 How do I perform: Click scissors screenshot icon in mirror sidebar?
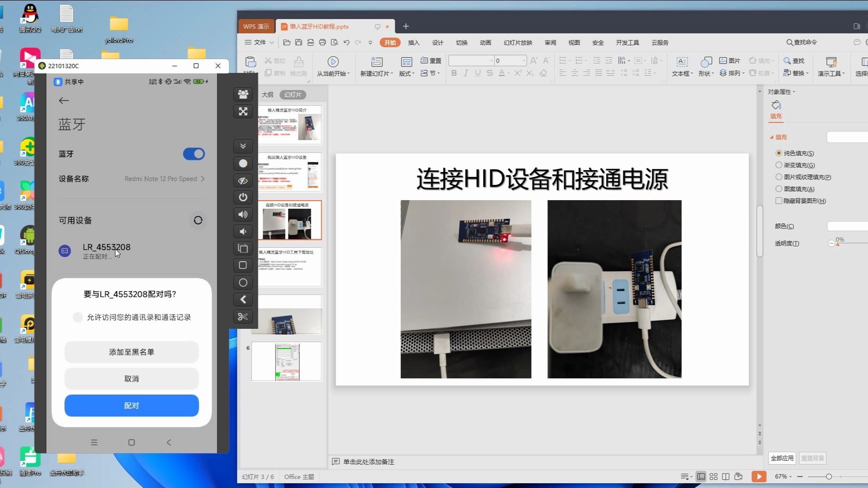point(243,316)
